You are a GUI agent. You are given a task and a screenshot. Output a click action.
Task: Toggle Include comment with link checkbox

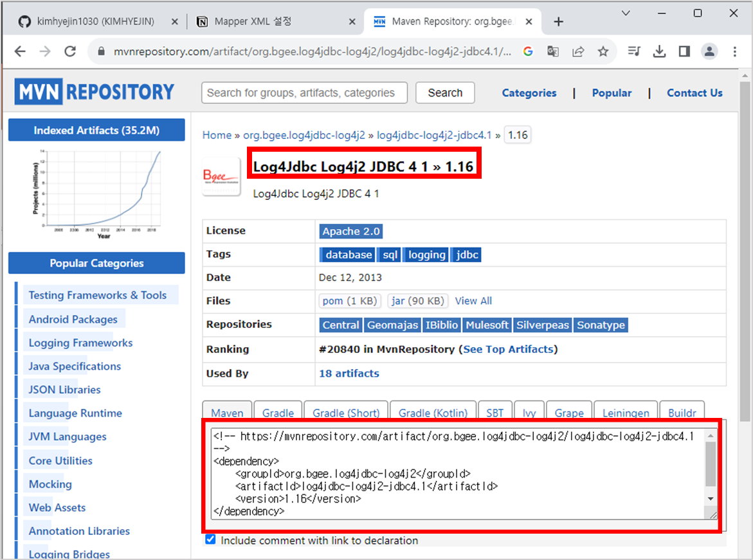click(210, 539)
